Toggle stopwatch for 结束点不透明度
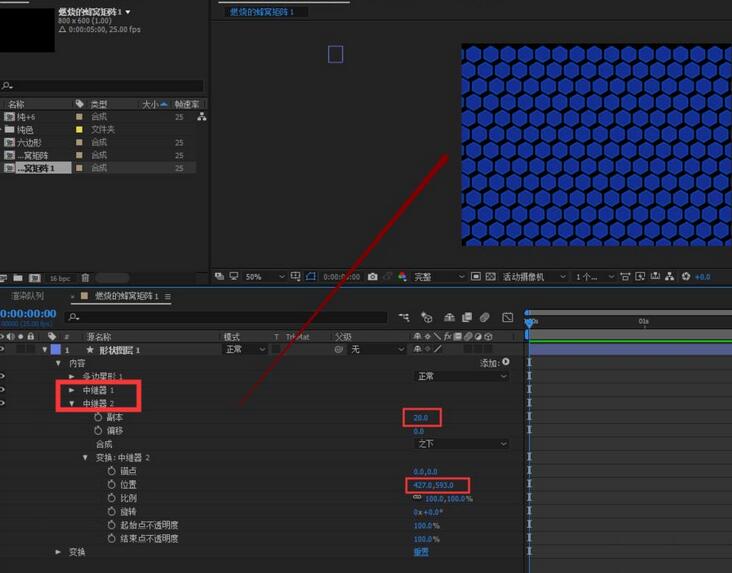 coord(111,539)
